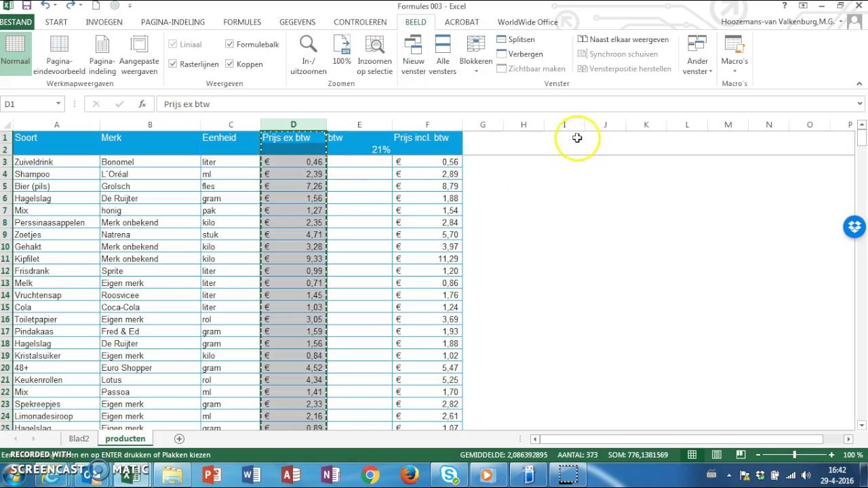This screenshot has height=488, width=868.
Task: Click Inzoomen op selectie
Action: 374,54
